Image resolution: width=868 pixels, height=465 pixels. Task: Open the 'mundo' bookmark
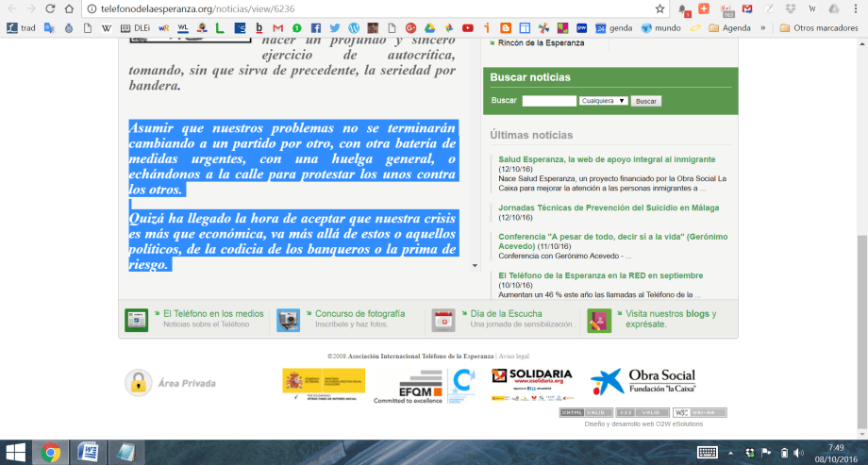(661, 27)
